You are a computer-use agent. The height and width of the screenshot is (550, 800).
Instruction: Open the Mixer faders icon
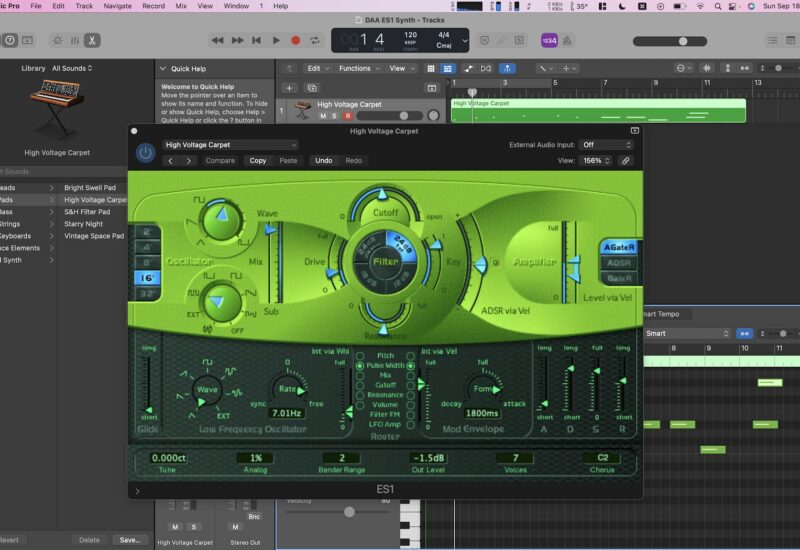click(74, 40)
